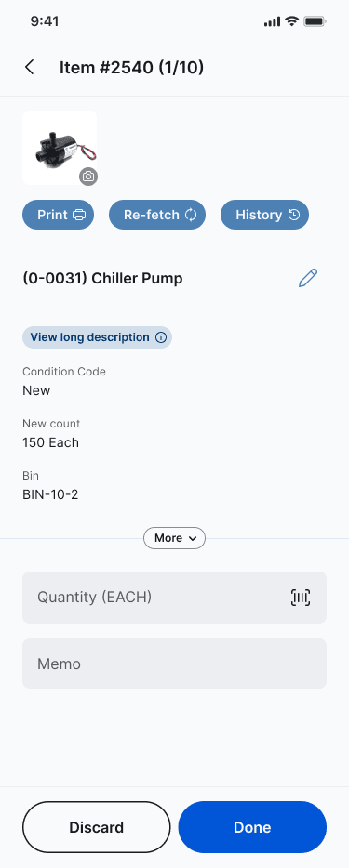Focus the Memo input field
The height and width of the screenshot is (868, 349).
click(175, 664)
